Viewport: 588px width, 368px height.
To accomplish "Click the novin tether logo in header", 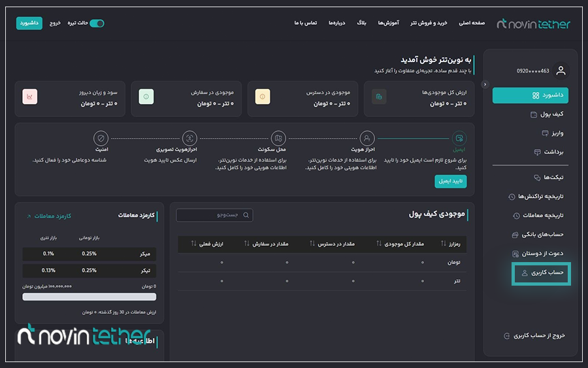I will click(x=533, y=24).
